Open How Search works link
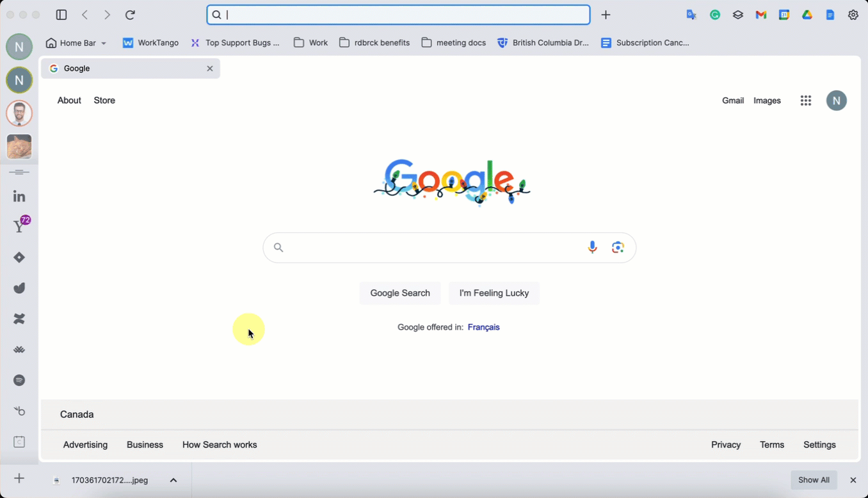The image size is (868, 498). [x=220, y=445]
